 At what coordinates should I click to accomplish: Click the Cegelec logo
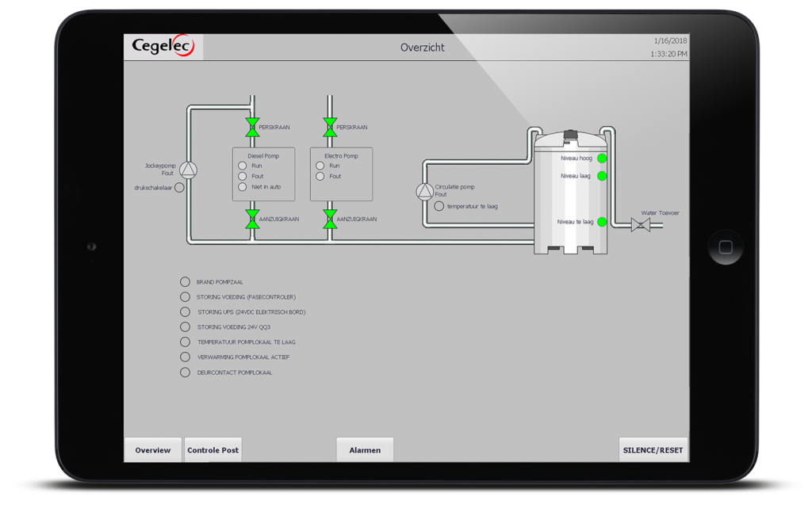click(163, 46)
